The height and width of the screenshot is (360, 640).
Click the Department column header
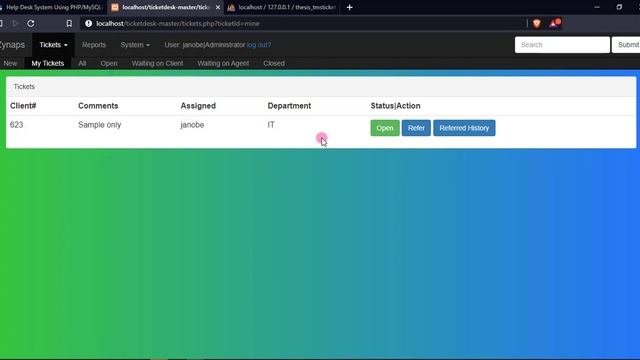click(x=289, y=106)
